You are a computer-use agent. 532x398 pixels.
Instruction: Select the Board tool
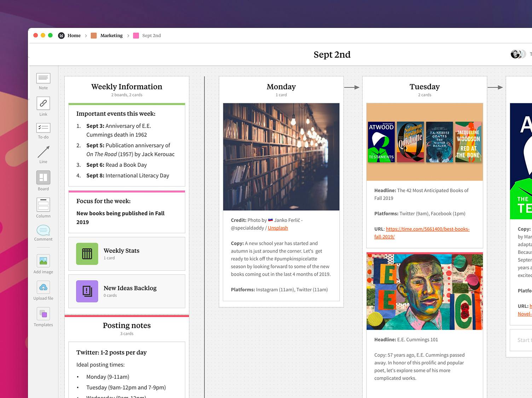[x=43, y=181]
